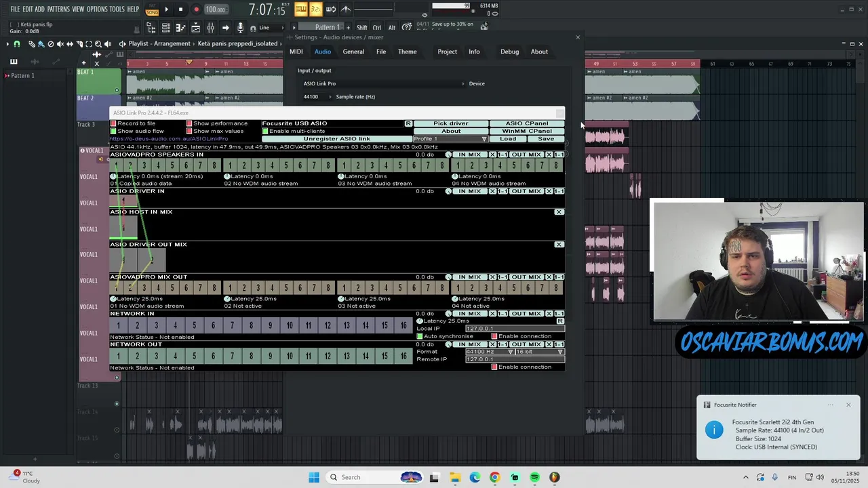Select the playlist Paint brush tool

(41, 44)
